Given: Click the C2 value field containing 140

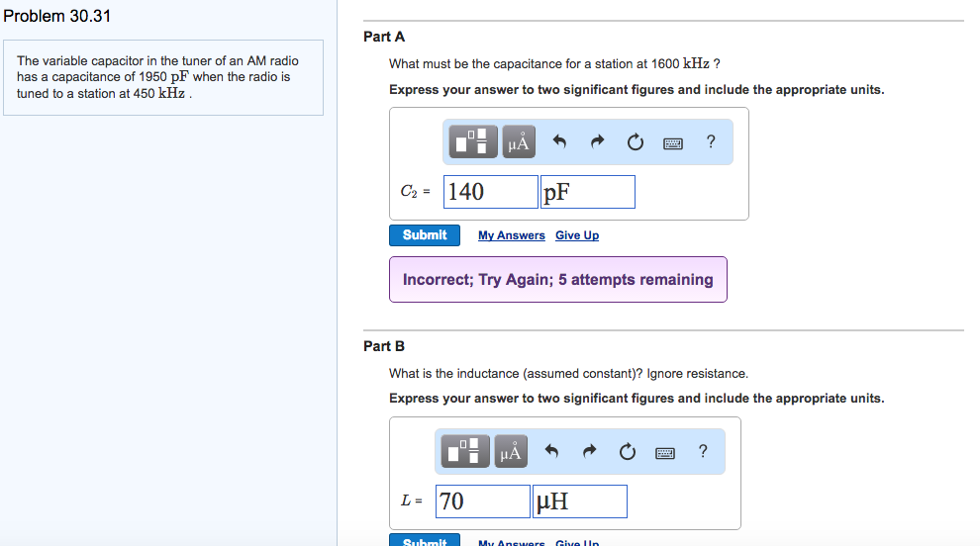Looking at the screenshot, I should (491, 192).
